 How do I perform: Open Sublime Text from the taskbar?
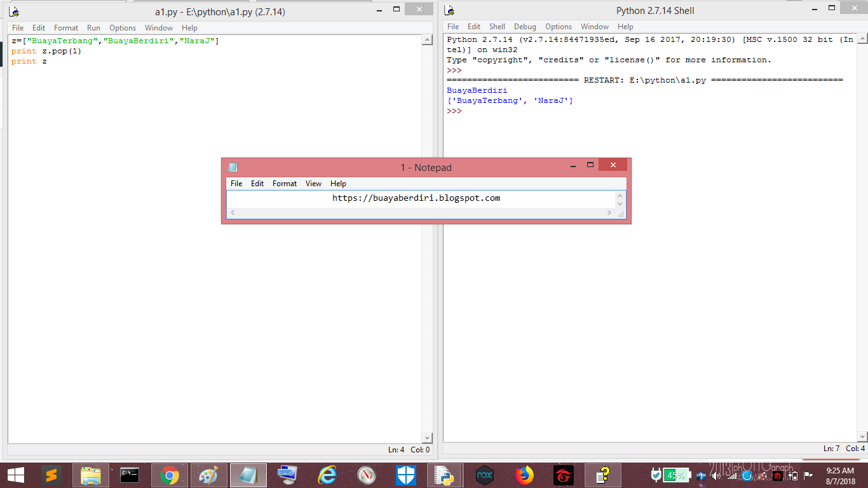[x=51, y=475]
